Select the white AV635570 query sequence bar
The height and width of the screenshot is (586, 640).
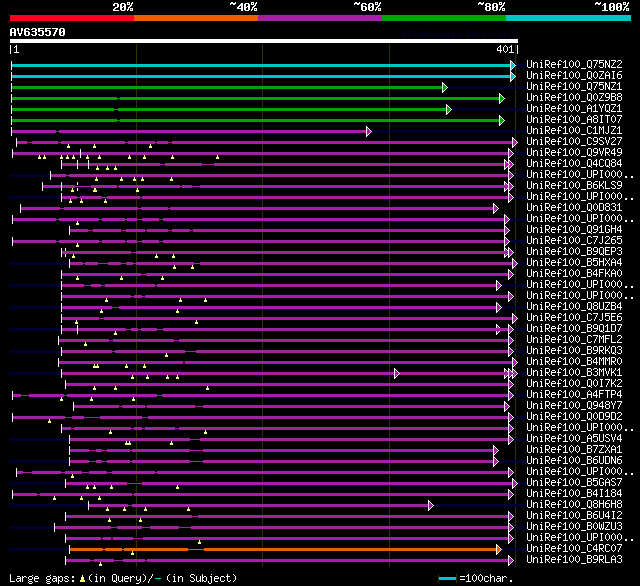click(x=264, y=41)
